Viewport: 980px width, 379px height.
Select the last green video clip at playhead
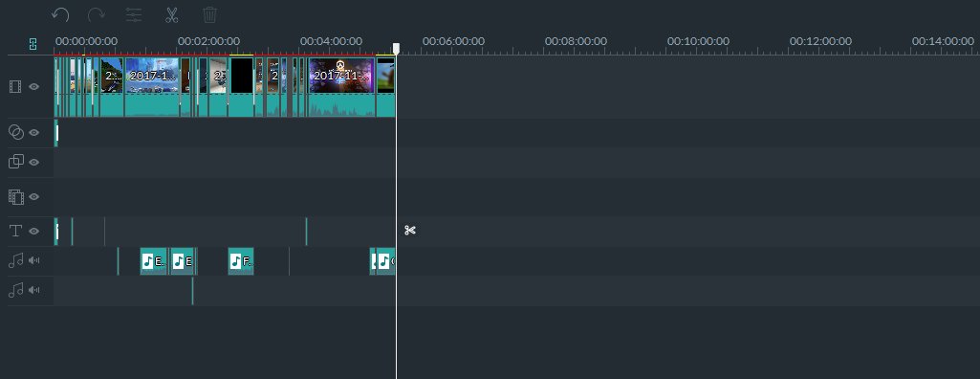pyautogui.click(x=385, y=86)
